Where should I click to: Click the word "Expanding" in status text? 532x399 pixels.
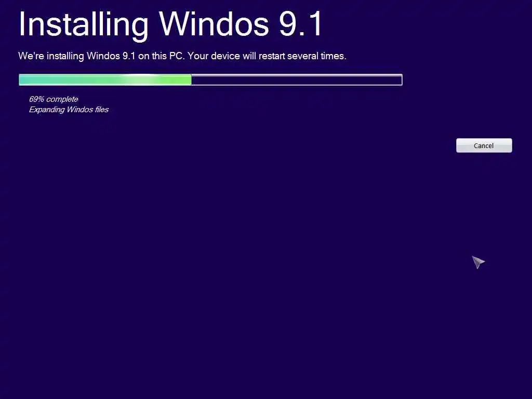coord(47,110)
